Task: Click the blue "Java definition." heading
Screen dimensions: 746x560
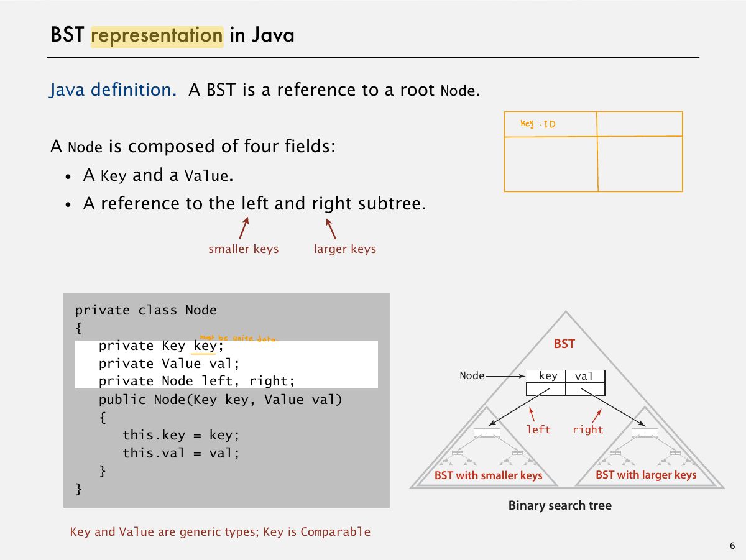Action: click(114, 90)
